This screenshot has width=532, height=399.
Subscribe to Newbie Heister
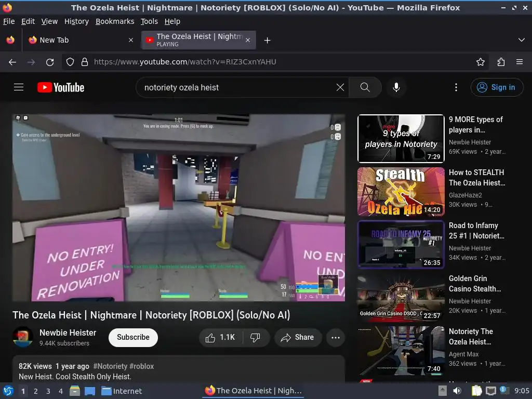134,338
